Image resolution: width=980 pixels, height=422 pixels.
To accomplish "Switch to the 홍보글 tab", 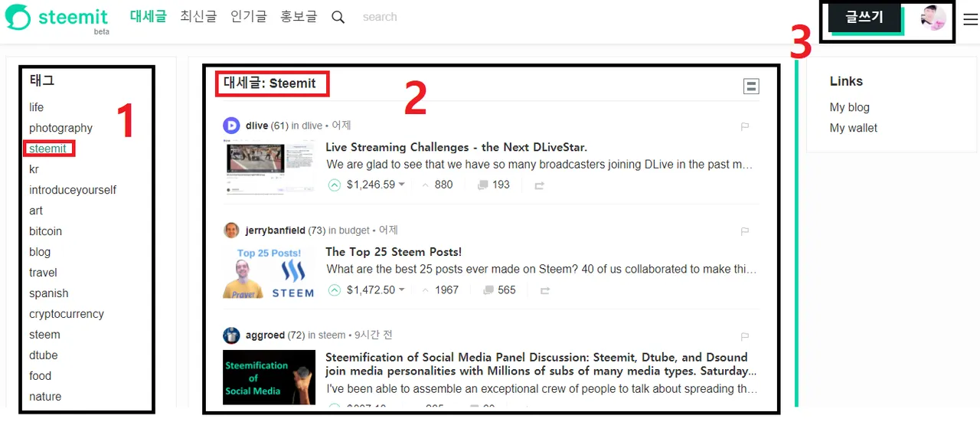I will click(x=299, y=16).
